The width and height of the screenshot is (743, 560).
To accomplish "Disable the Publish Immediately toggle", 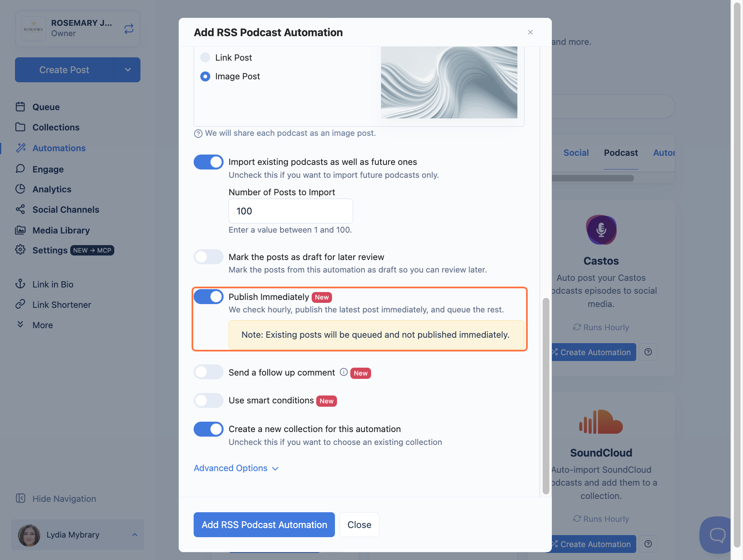I will coord(209,297).
